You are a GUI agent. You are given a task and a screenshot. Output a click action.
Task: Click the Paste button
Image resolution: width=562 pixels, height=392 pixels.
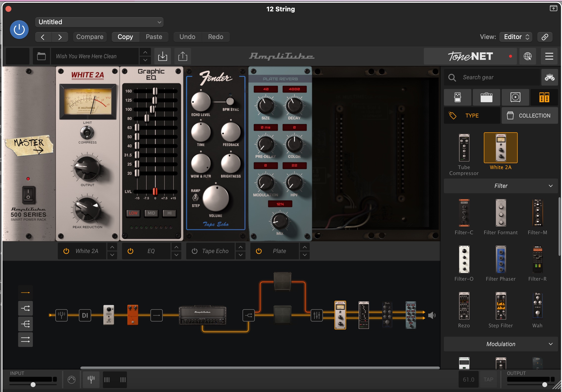[154, 37]
